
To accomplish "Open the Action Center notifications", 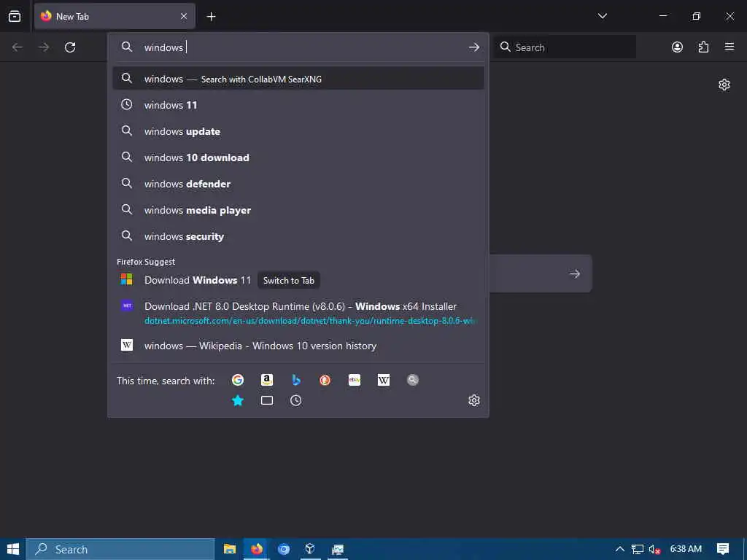I will click(x=723, y=549).
